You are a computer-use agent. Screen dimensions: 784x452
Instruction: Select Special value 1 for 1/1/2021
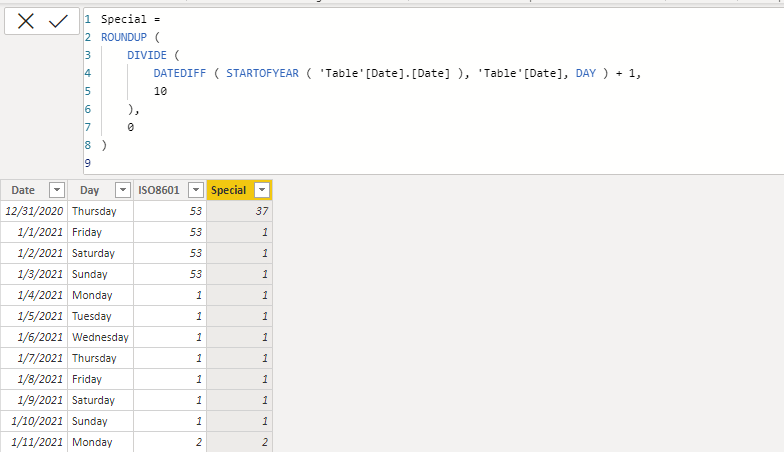[240, 232]
